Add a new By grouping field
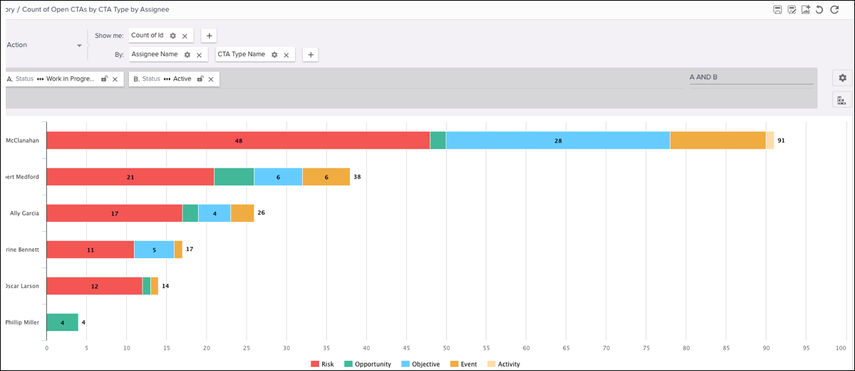855x371 pixels. [310, 55]
